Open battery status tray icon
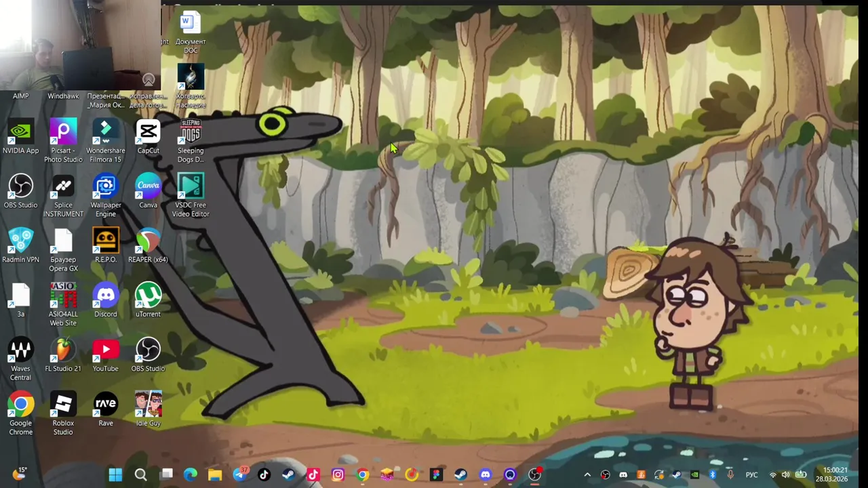Image resolution: width=868 pixels, height=488 pixels. 801,474
